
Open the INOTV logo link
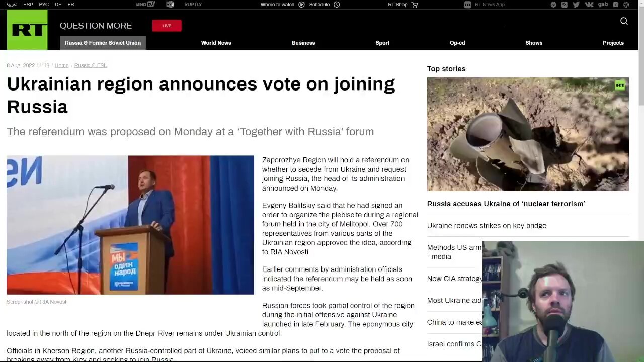pos(146,5)
